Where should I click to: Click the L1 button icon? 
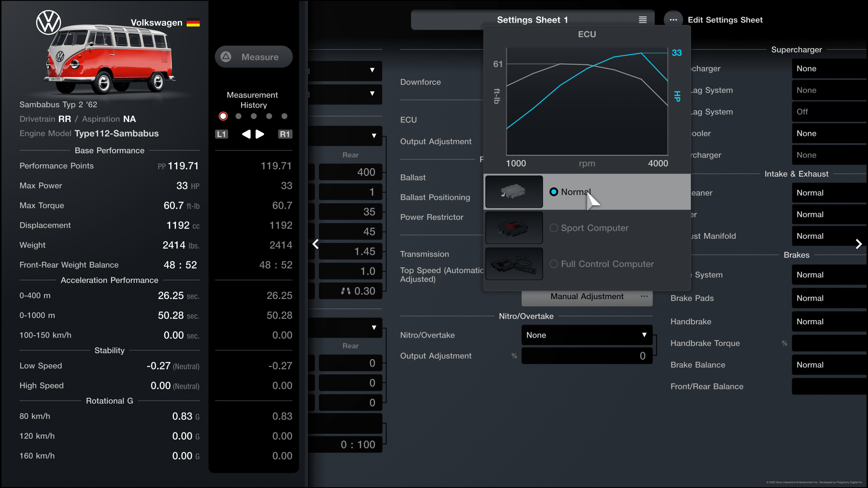[x=221, y=134]
